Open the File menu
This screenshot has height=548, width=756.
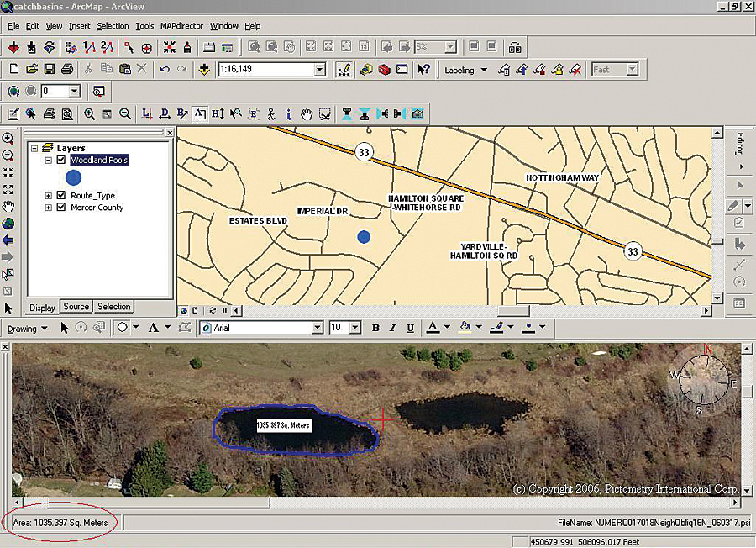point(13,26)
